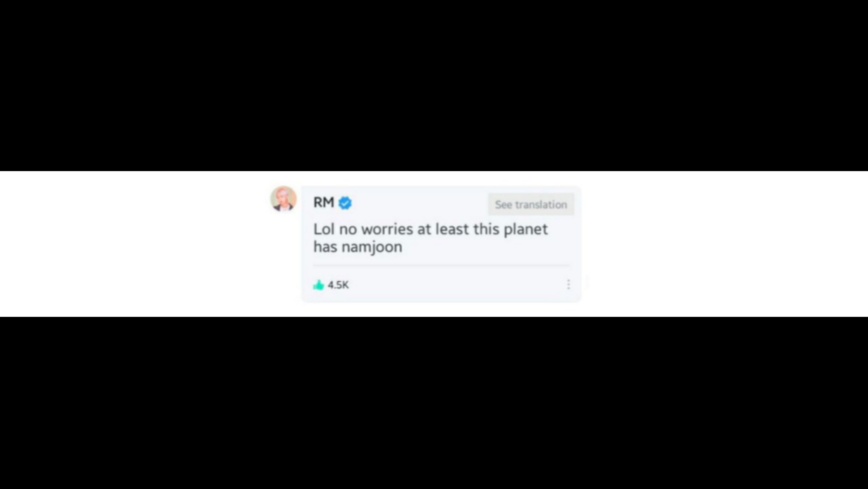This screenshot has height=489, width=868.
Task: Click the word worries in the comment
Action: click(x=387, y=229)
